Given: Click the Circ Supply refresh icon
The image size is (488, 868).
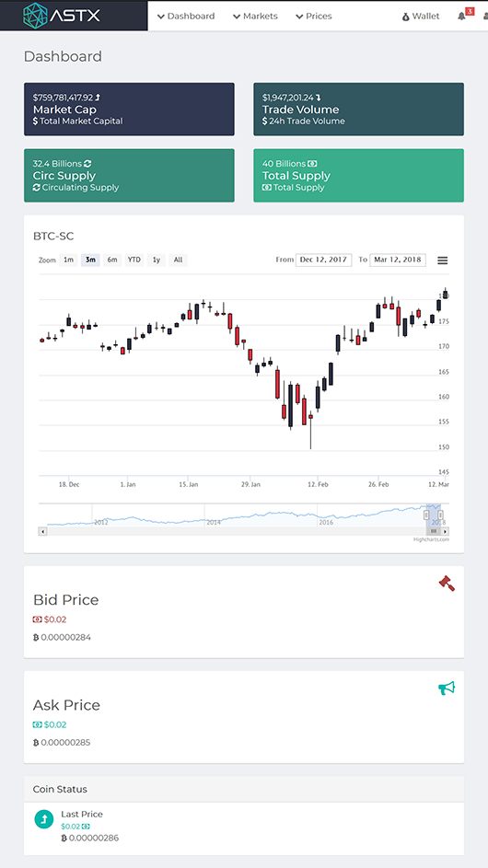Looking at the screenshot, I should click(87, 164).
